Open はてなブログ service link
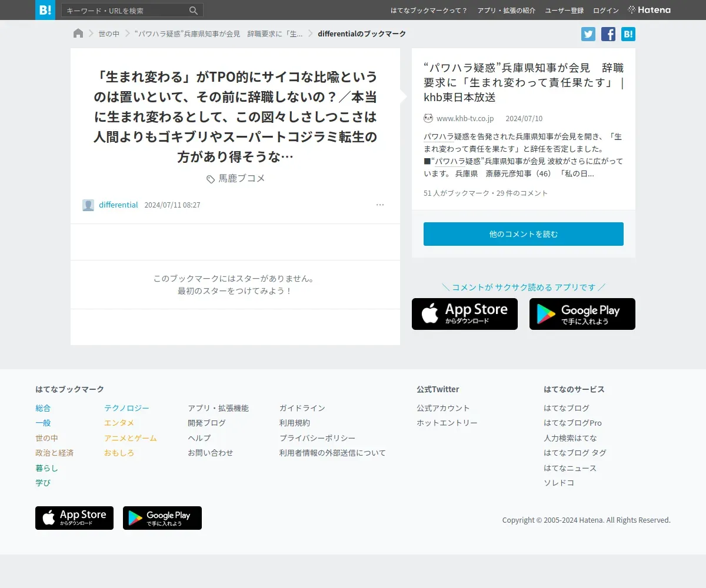Screen dimensions: 706x588 (x=567, y=408)
